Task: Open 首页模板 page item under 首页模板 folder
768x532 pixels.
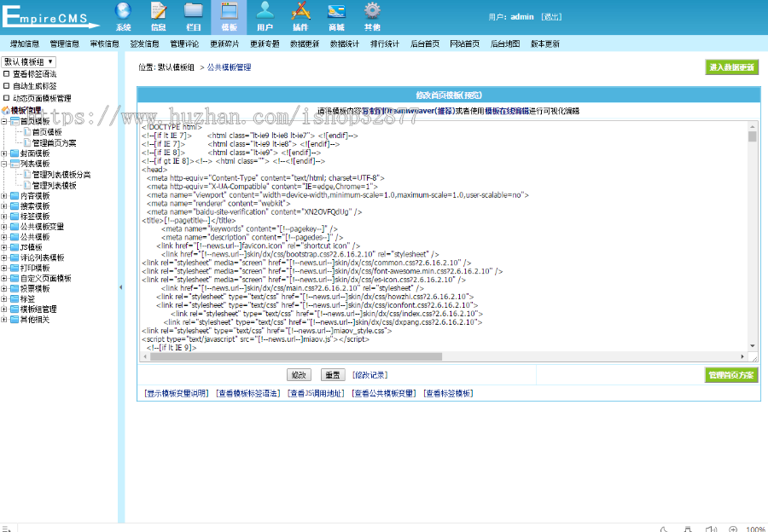Action: pyautogui.click(x=47, y=132)
